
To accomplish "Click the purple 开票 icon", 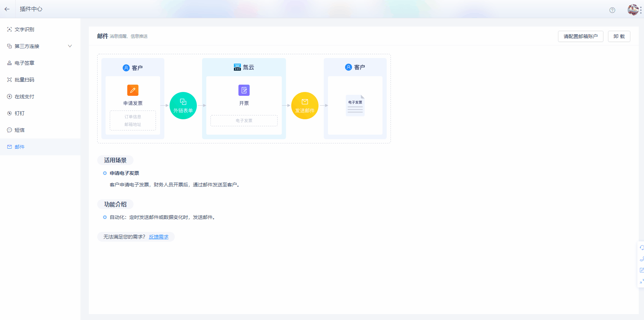I will click(x=244, y=90).
